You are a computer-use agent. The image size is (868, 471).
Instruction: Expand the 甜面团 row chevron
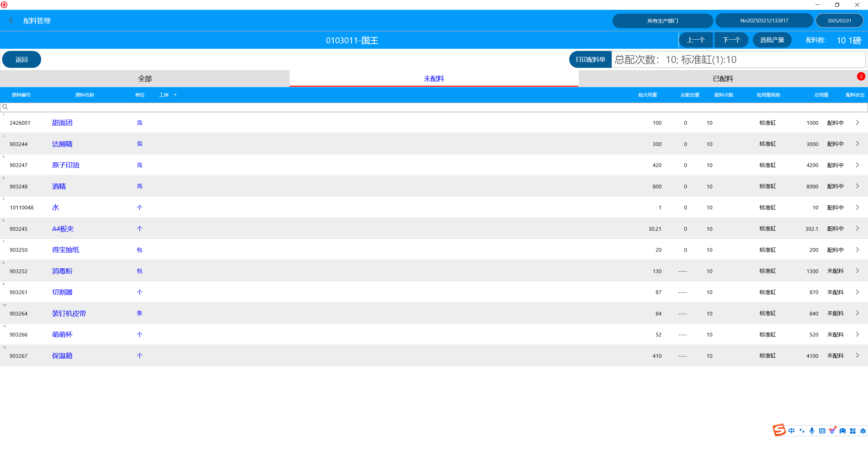pos(857,123)
